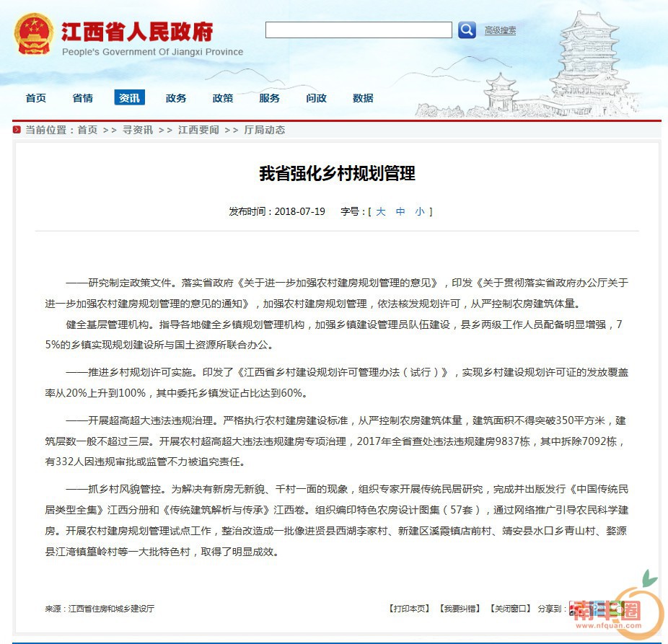
Task: Click 厅局动态 in the breadcrumb
Action: pyautogui.click(x=265, y=131)
